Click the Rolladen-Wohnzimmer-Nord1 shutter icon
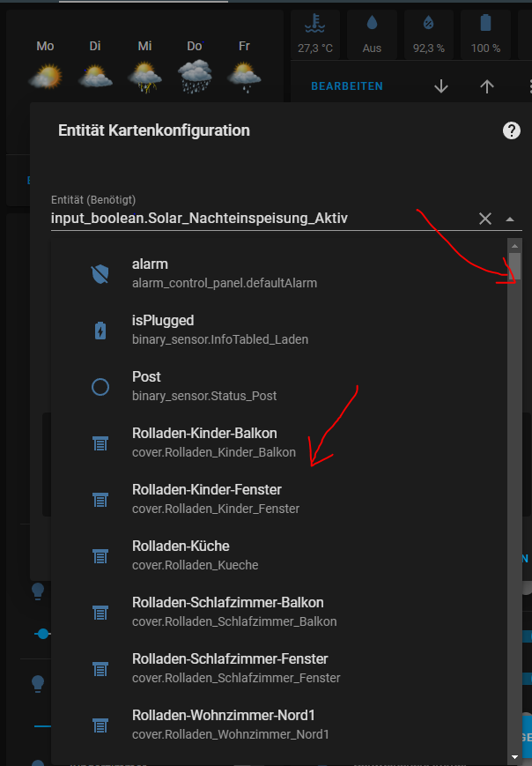 [100, 725]
